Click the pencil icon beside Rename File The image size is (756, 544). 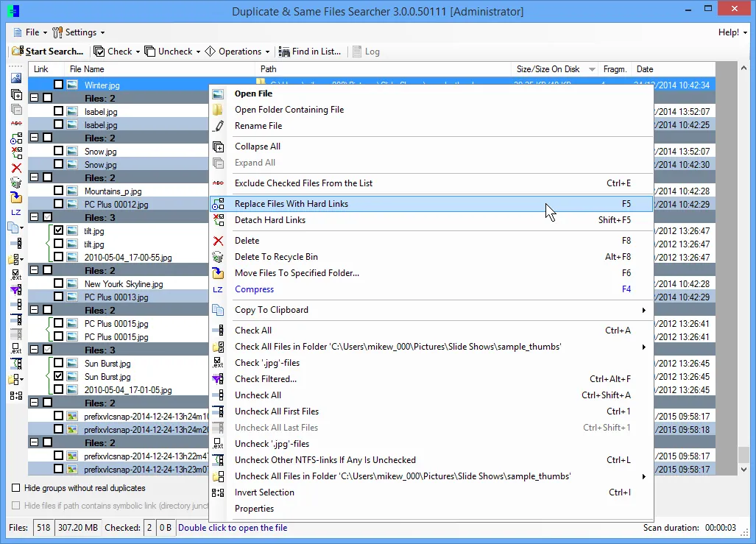(x=218, y=126)
